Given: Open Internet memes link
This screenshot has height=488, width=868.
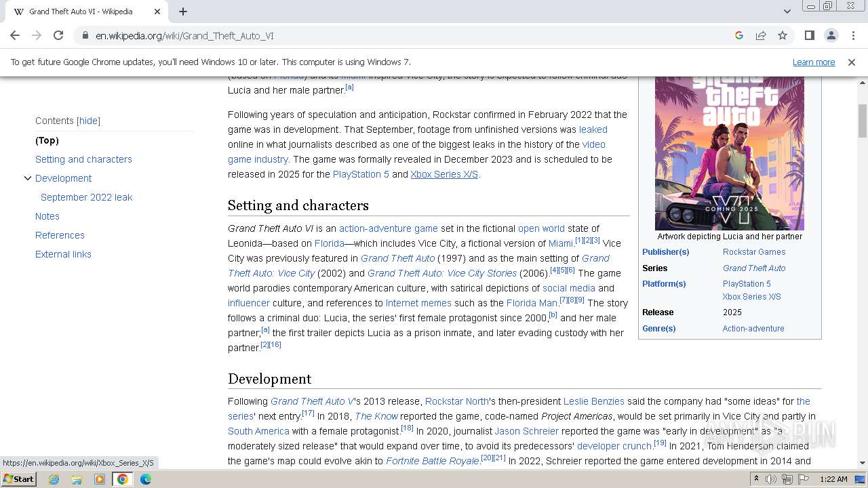Looking at the screenshot, I should coord(418,303).
